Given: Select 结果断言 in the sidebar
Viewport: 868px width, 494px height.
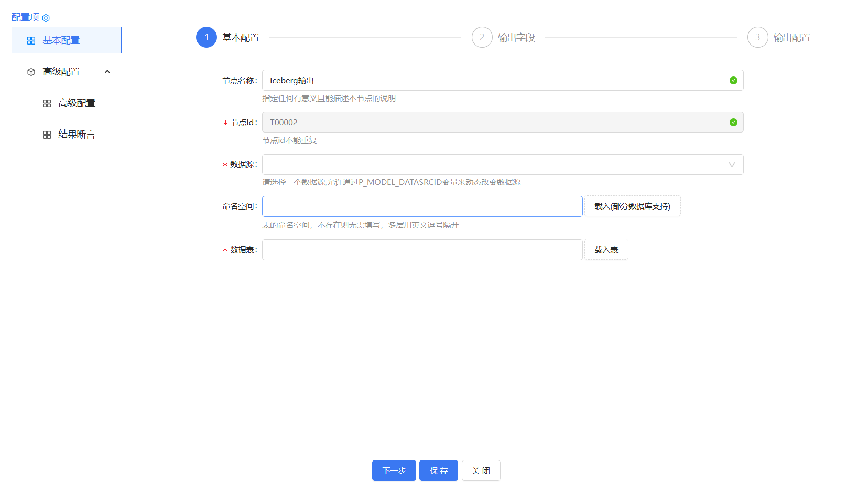Looking at the screenshot, I should (x=77, y=134).
